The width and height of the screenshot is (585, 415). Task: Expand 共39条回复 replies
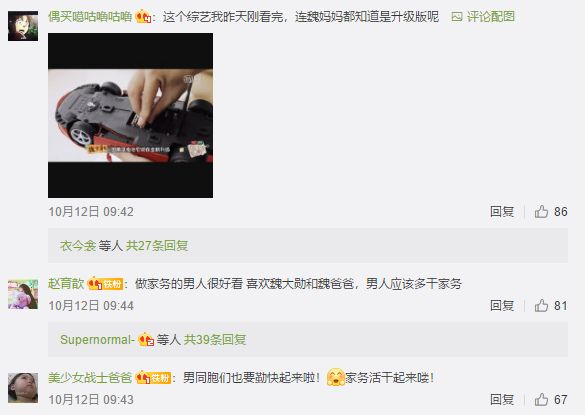tap(215, 340)
